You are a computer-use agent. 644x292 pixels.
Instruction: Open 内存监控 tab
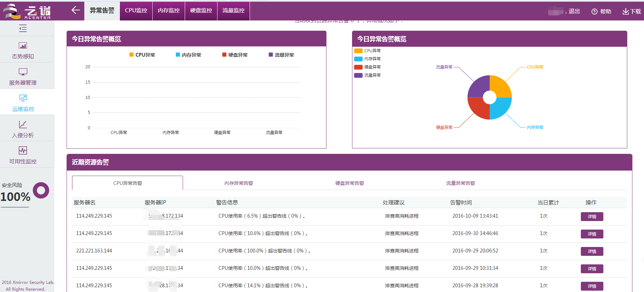pyautogui.click(x=169, y=11)
